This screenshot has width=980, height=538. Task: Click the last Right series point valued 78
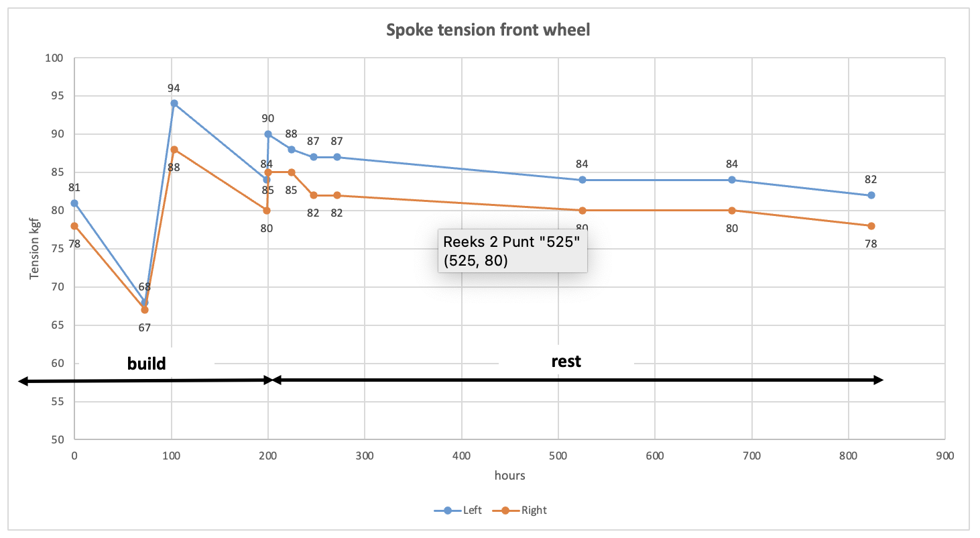[x=871, y=225]
